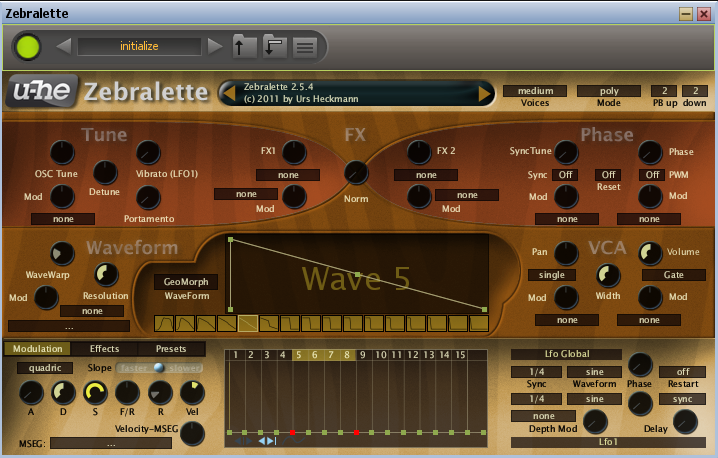The image size is (718, 458).
Task: Click the Waveform '...' field under Mod
Action: click(69, 326)
